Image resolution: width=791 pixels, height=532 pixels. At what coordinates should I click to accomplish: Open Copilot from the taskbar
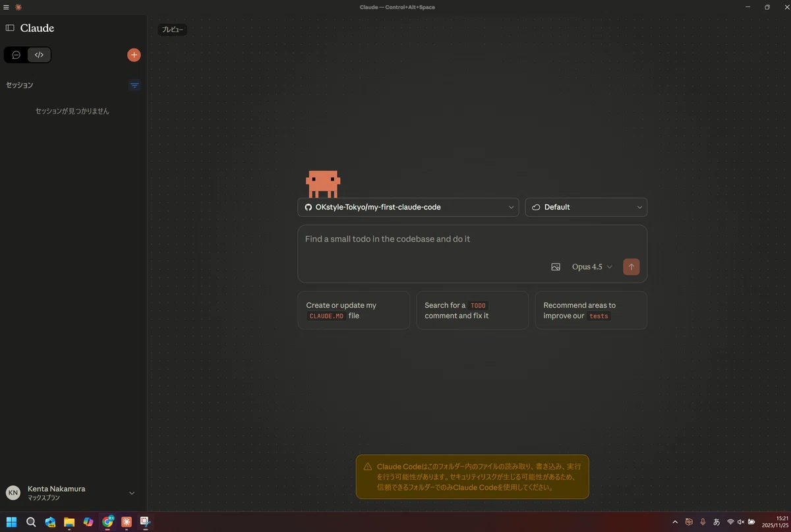point(88,522)
